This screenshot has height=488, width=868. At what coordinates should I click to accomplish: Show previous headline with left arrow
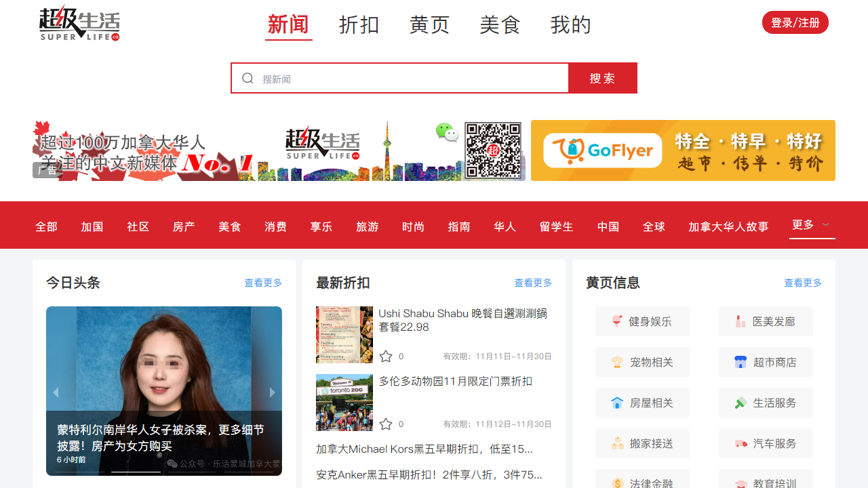pos(56,392)
